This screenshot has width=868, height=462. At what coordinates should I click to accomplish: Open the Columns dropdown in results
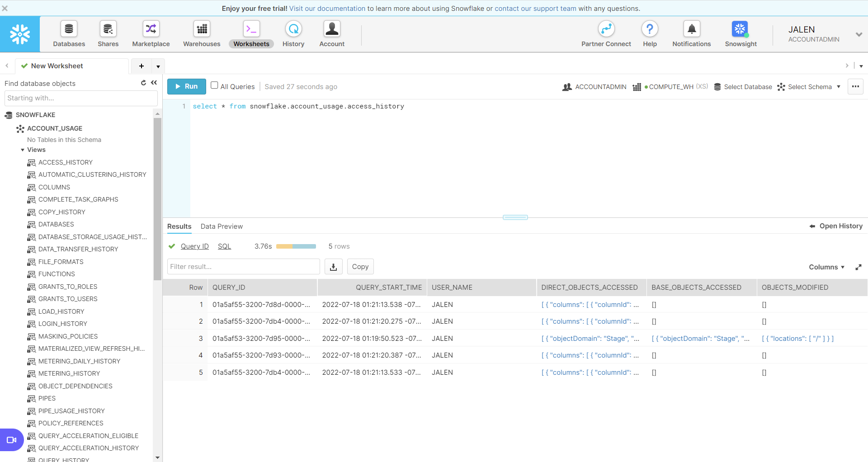(x=826, y=267)
